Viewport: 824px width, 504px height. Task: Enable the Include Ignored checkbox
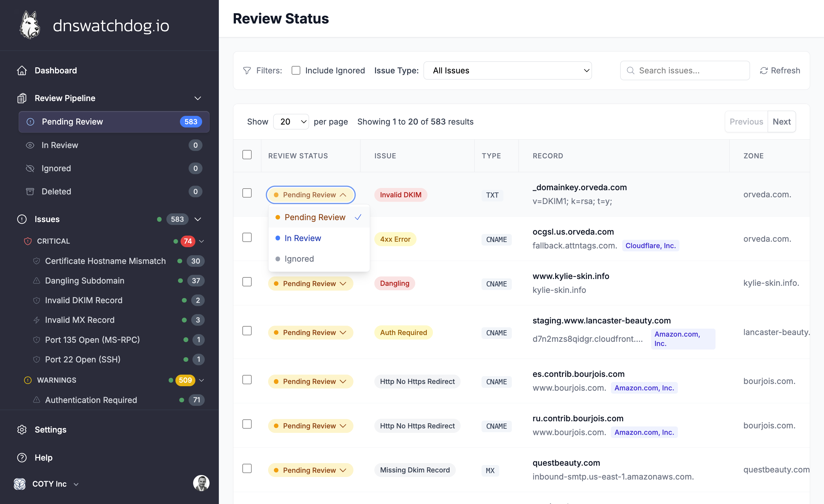pos(296,70)
